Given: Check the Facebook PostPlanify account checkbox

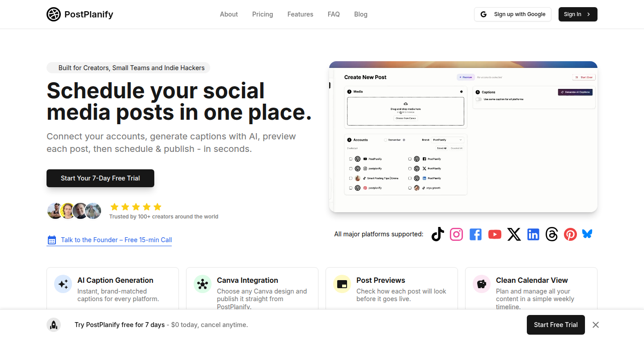Looking at the screenshot, I should tap(410, 159).
